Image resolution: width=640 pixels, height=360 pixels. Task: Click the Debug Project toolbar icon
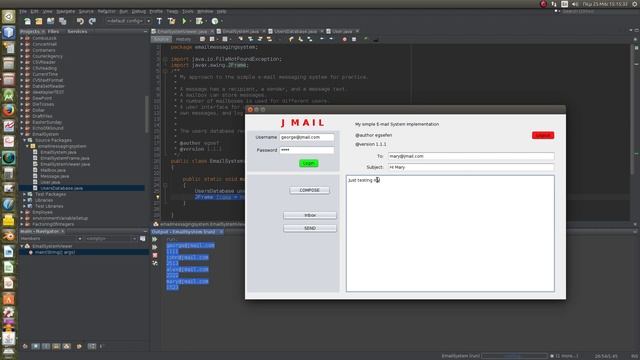point(199,21)
